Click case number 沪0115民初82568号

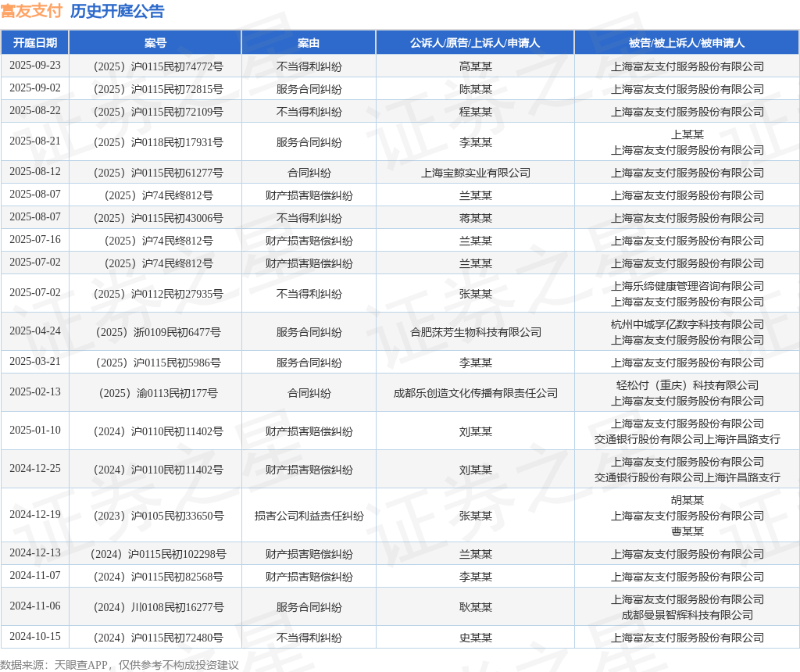click(158, 577)
